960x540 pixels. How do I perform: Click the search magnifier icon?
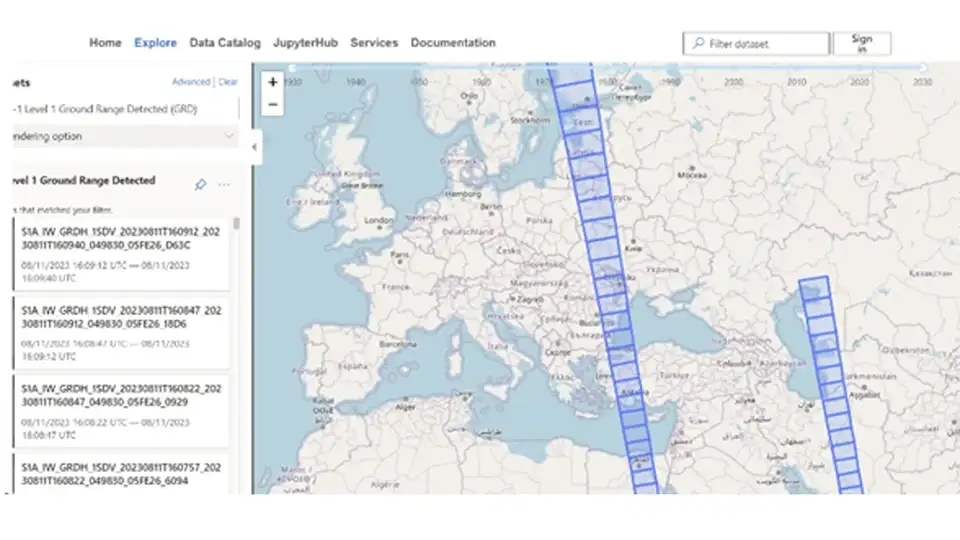(x=697, y=44)
